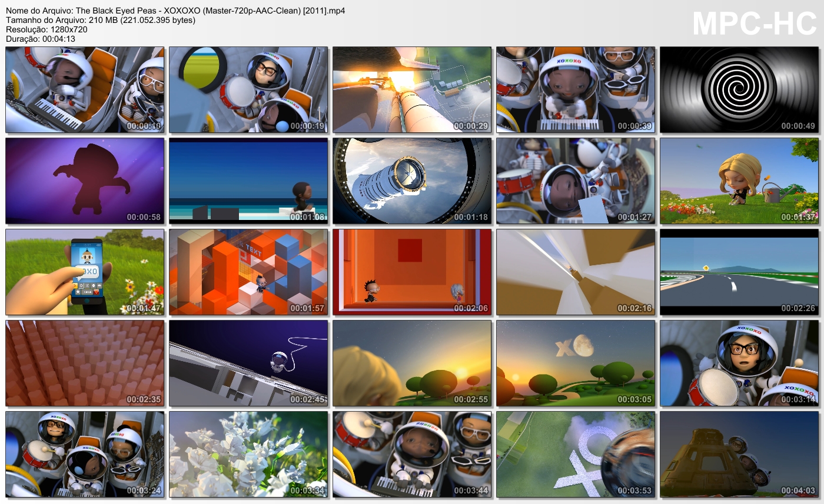The width and height of the screenshot is (824, 504).
Task: Select the thumbnail stamped 00:03:44
Action: coord(412,455)
